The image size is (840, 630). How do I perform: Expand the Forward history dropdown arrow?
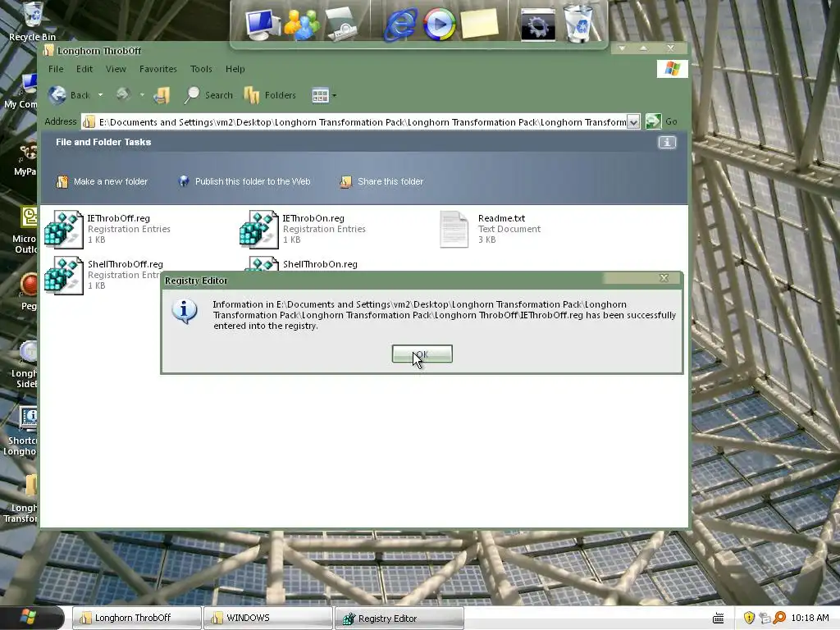pyautogui.click(x=142, y=95)
